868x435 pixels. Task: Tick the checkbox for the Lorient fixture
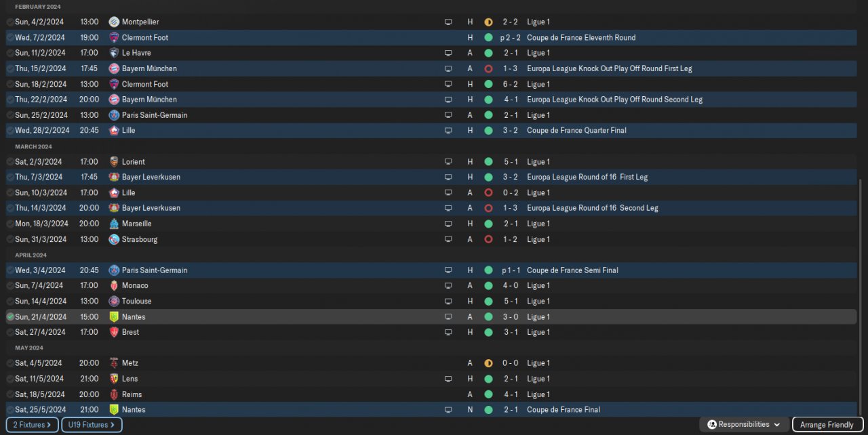point(10,162)
